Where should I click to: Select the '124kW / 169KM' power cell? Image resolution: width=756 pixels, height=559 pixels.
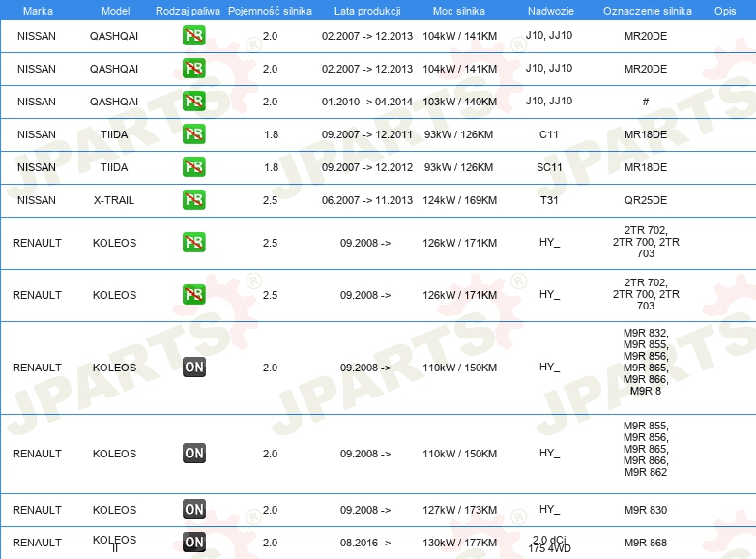coord(460,200)
